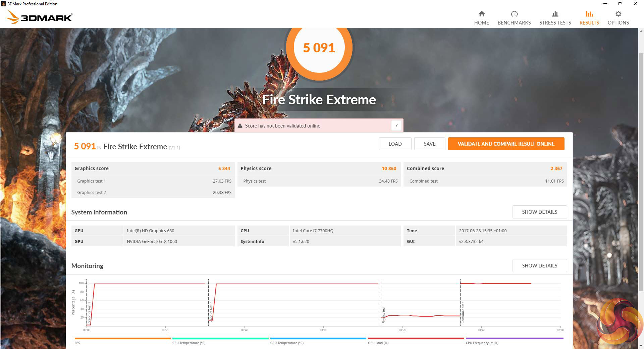The width and height of the screenshot is (644, 349).
Task: Click Intel(R) HD Graphics 630 text
Action: 150,231
